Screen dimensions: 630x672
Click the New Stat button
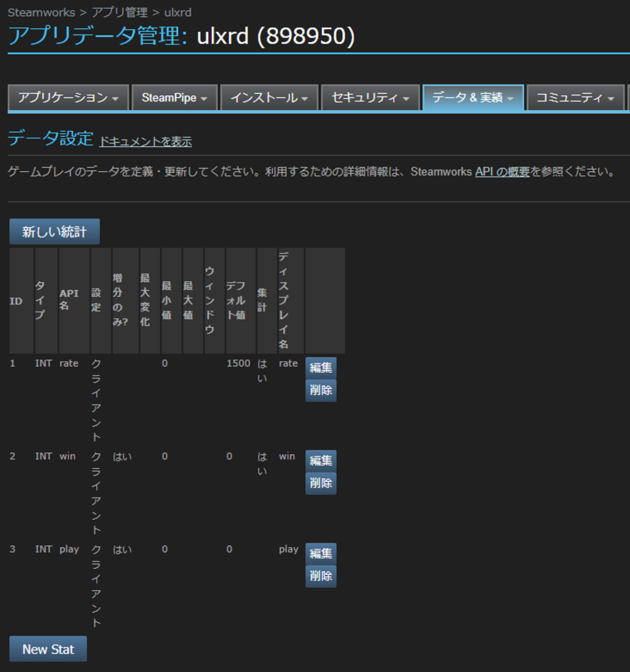click(x=48, y=649)
